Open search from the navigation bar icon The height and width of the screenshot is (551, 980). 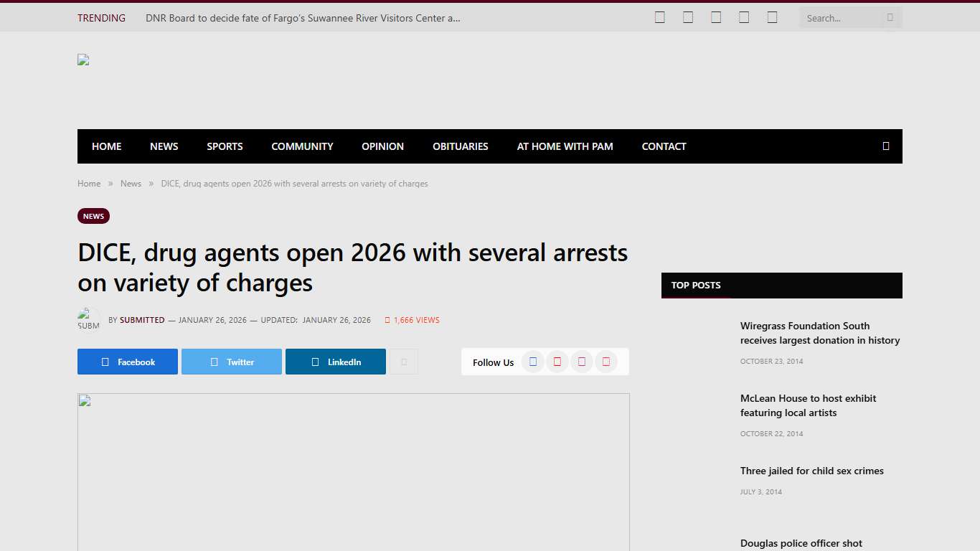tap(886, 146)
